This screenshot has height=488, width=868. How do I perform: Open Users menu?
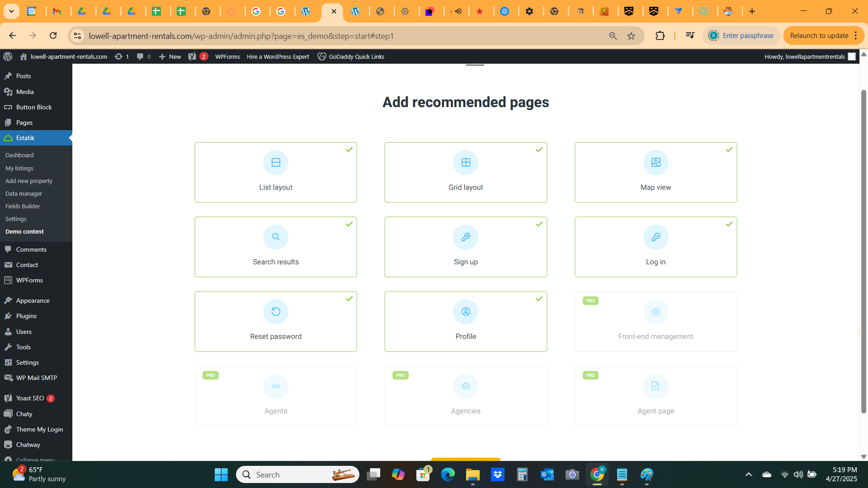(x=36, y=332)
